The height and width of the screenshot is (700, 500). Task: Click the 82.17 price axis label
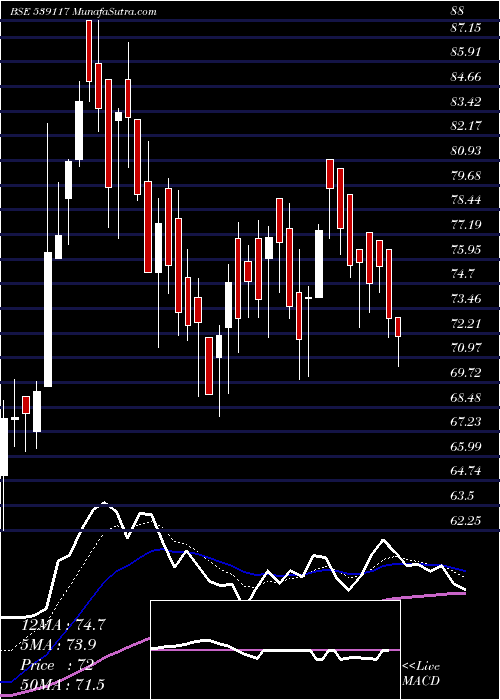coord(466,126)
